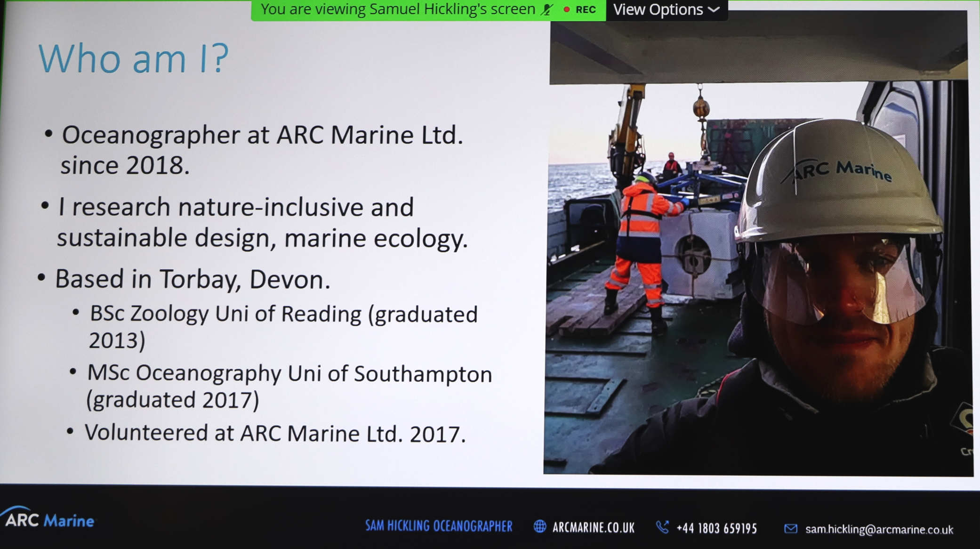This screenshot has height=549, width=980.
Task: Click the phone handset icon
Action: point(662,527)
